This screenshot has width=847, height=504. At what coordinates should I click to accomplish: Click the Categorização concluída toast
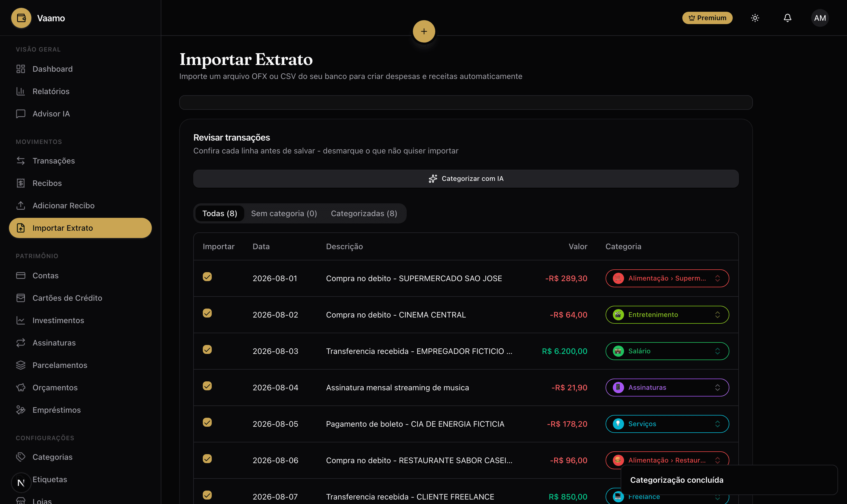(x=729, y=480)
